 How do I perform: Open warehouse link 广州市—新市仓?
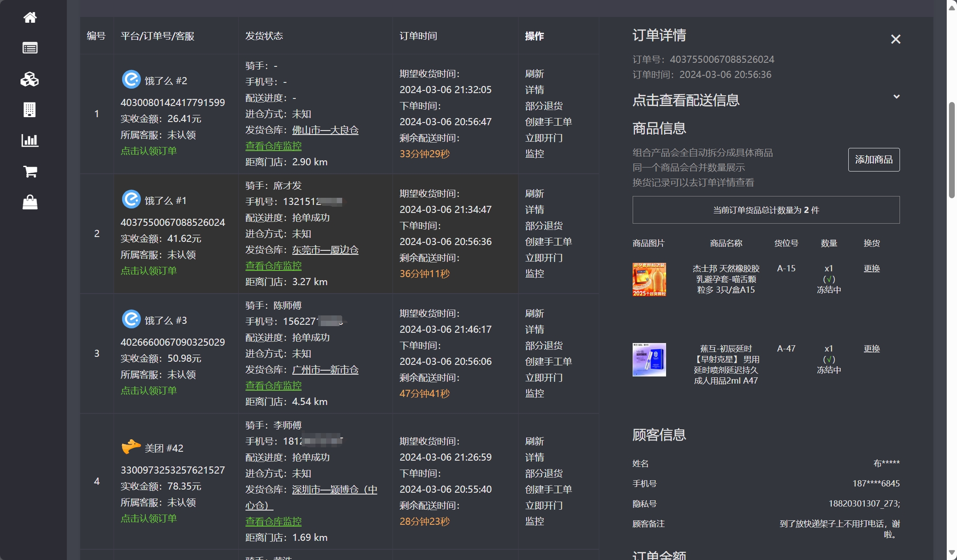pos(325,370)
